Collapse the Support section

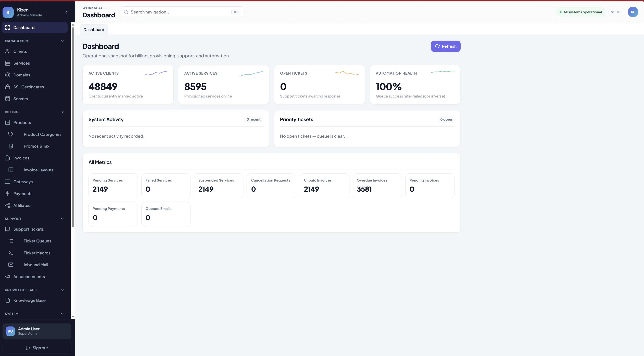pyautogui.click(x=62, y=219)
